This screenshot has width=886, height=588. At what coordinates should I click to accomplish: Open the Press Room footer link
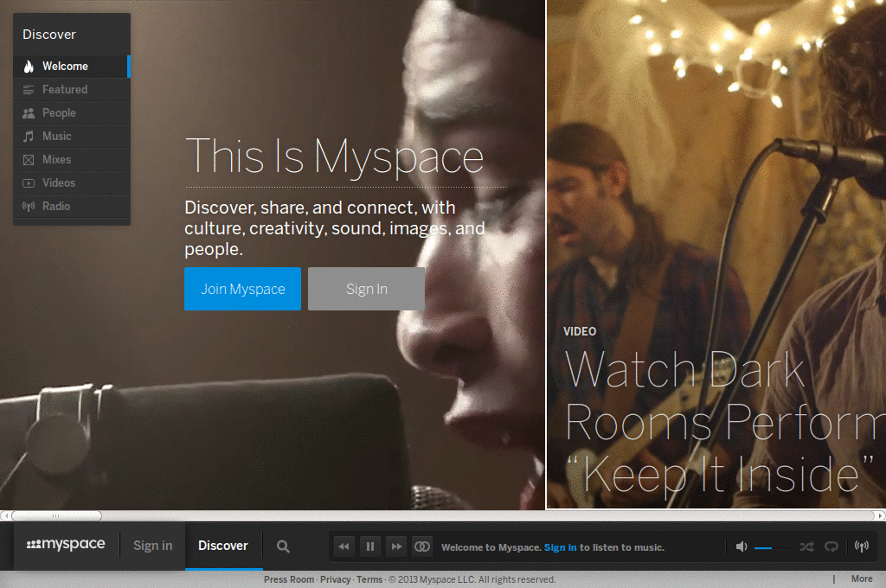pos(289,579)
